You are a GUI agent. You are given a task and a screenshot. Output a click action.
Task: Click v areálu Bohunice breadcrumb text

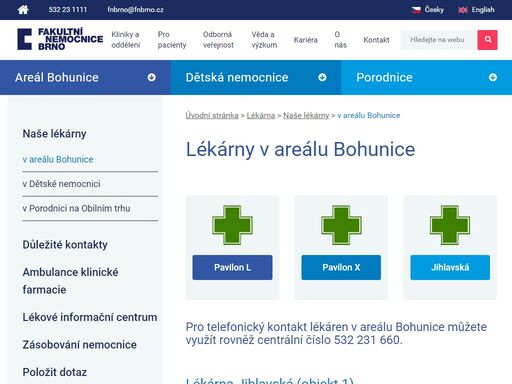(369, 115)
